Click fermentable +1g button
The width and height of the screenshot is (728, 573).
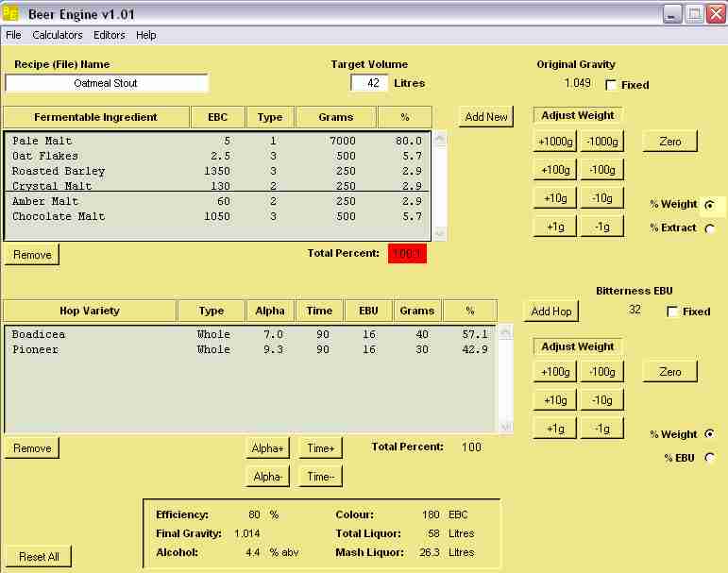[555, 227]
